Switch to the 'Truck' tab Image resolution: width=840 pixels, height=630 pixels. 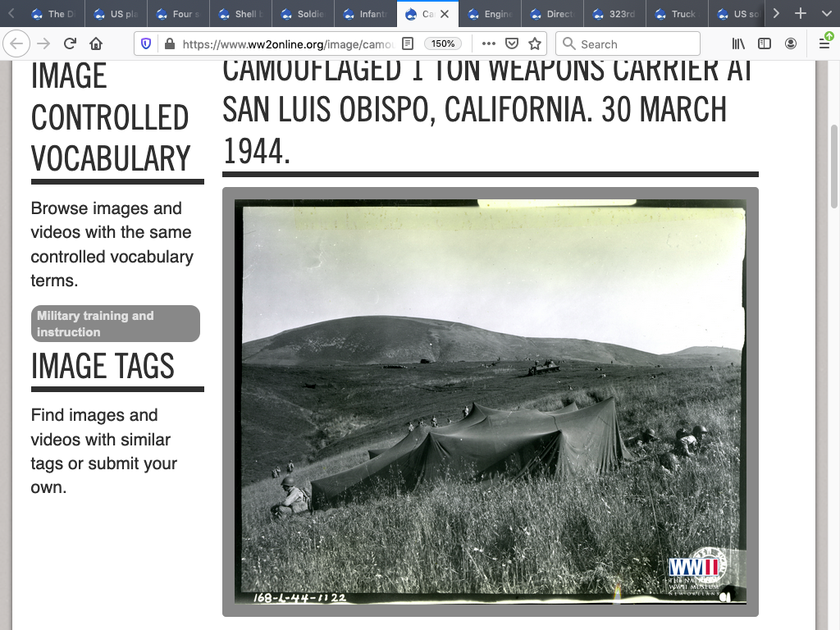[x=677, y=14]
